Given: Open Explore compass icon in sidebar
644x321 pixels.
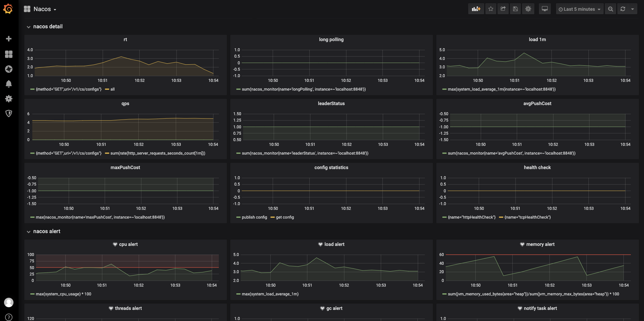Looking at the screenshot, I should (9, 69).
